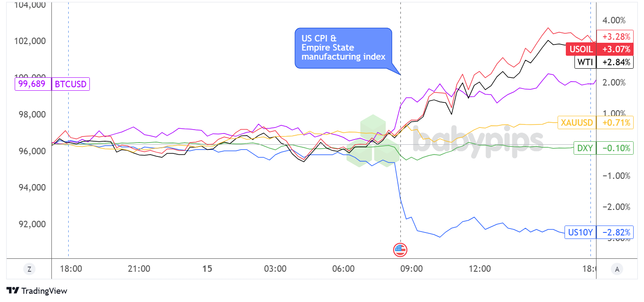Toggle the A auto-scale button
Screen dimensions: 644x302
(x=617, y=269)
